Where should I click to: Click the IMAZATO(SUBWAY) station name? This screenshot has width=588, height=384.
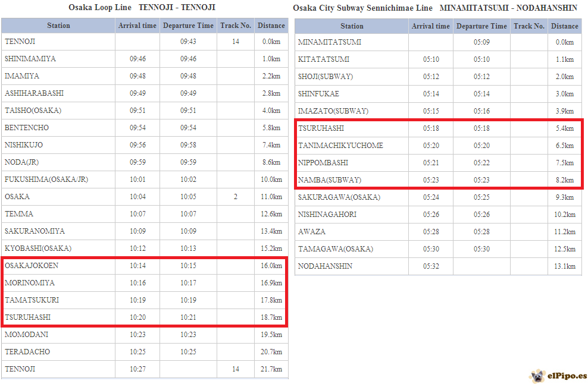coord(333,111)
